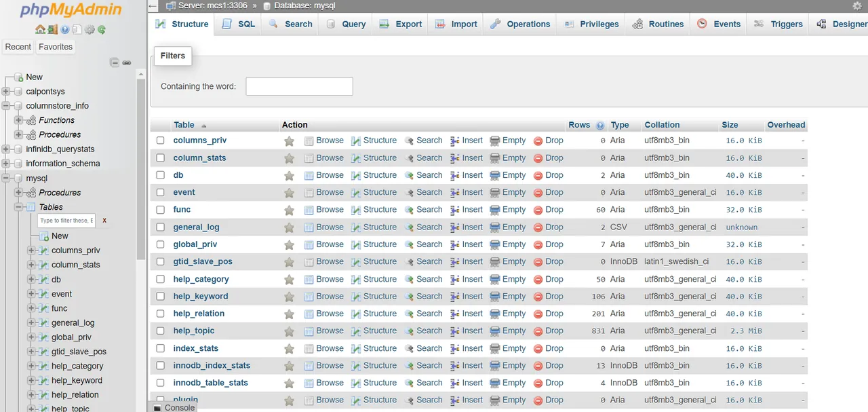Add general_log table to favorites star
This screenshot has height=412, width=868.
289,227
